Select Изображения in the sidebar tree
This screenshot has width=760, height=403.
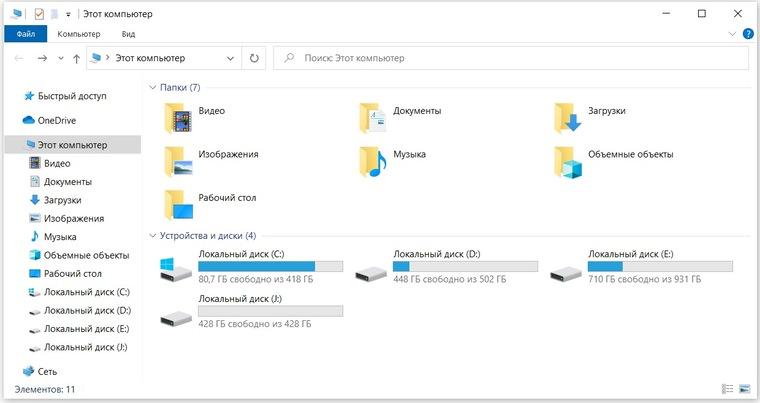[73, 219]
